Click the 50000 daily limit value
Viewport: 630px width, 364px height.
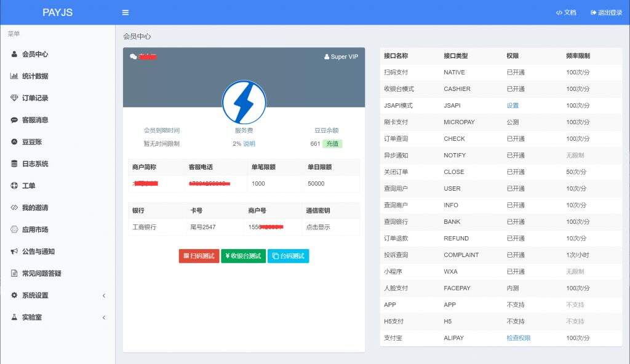pyautogui.click(x=316, y=184)
